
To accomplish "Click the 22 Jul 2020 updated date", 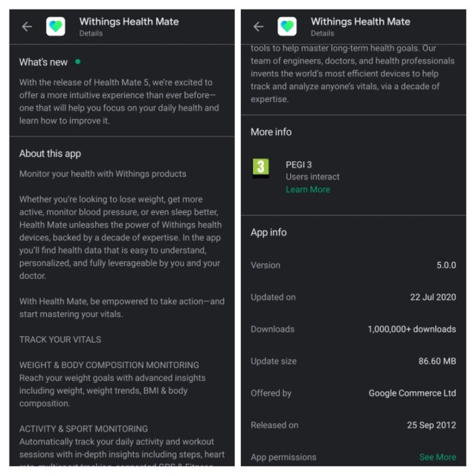I will (433, 297).
